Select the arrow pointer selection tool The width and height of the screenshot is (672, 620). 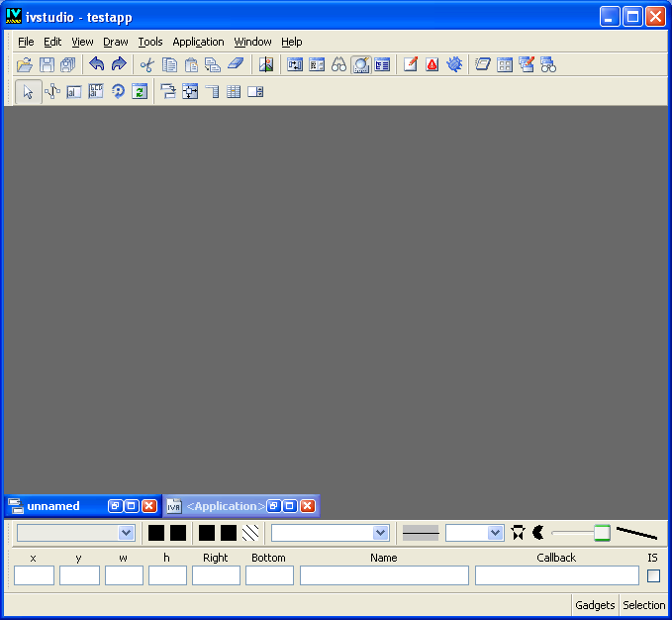[x=28, y=92]
